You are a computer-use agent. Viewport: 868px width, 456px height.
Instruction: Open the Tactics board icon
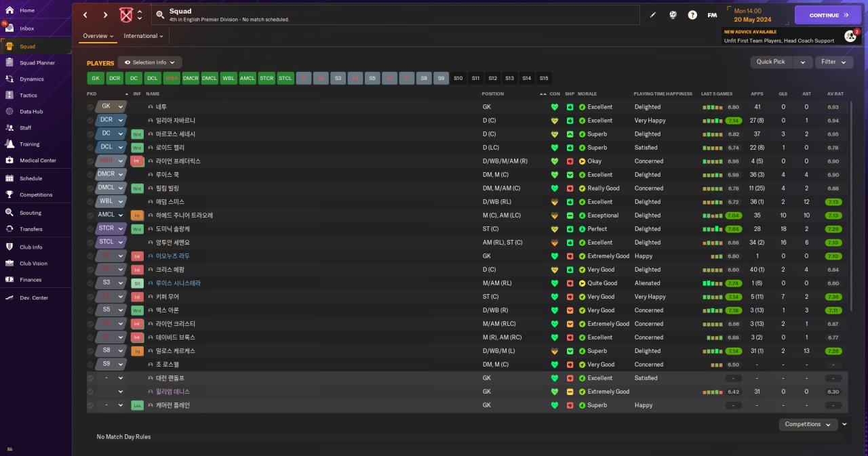[x=9, y=95]
